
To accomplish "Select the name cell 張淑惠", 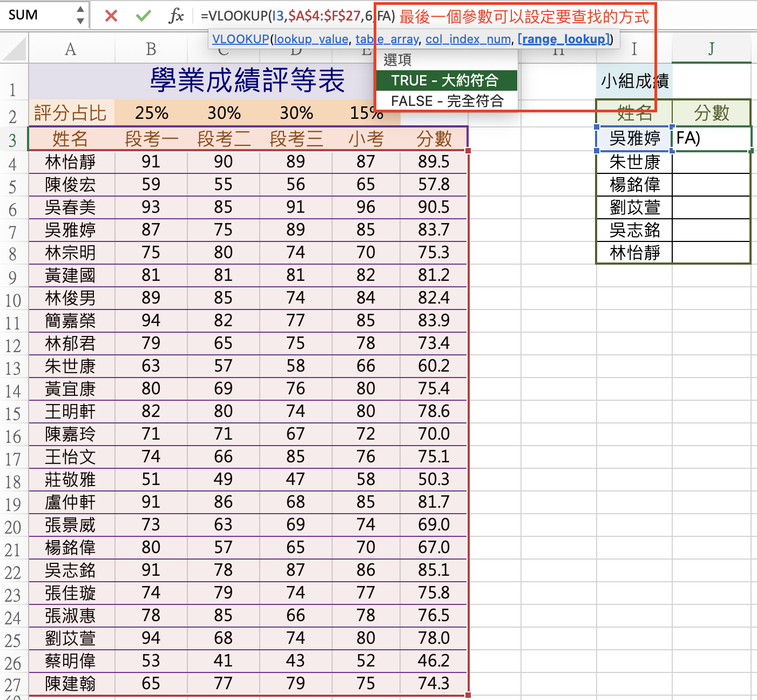I will (71, 616).
